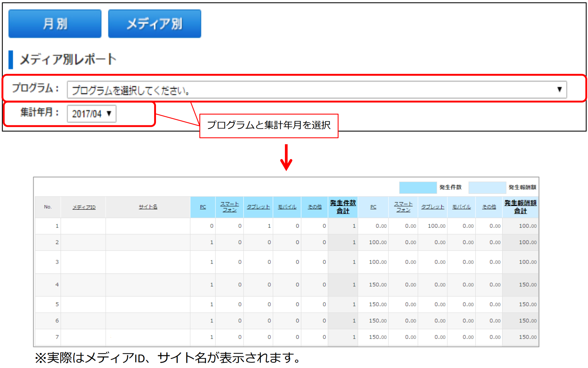Click row 7's 発生件数合計 value 1
This screenshot has width=588, height=368.
click(x=354, y=337)
